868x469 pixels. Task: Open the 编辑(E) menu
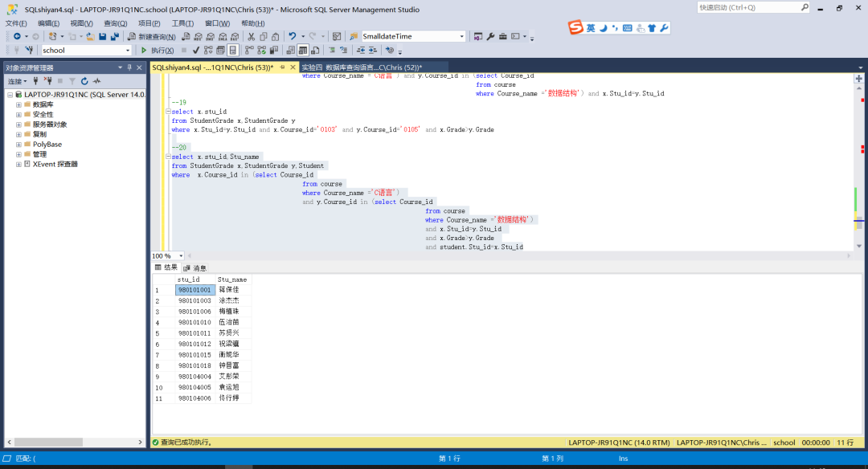49,23
